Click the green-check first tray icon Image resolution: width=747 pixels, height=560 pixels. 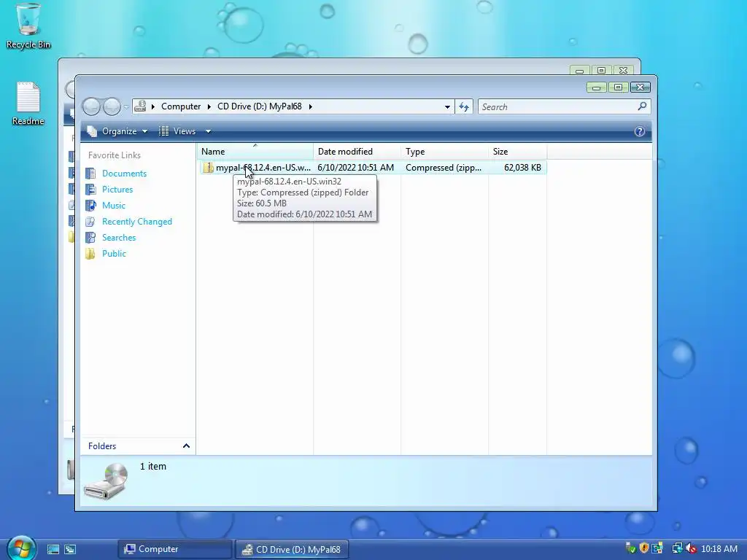coord(630,548)
